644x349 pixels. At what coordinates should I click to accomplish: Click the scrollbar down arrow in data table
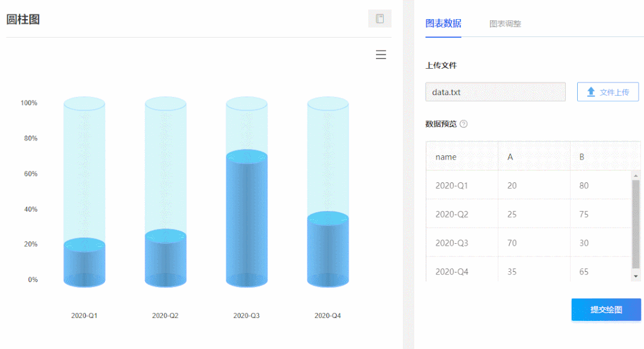click(636, 276)
